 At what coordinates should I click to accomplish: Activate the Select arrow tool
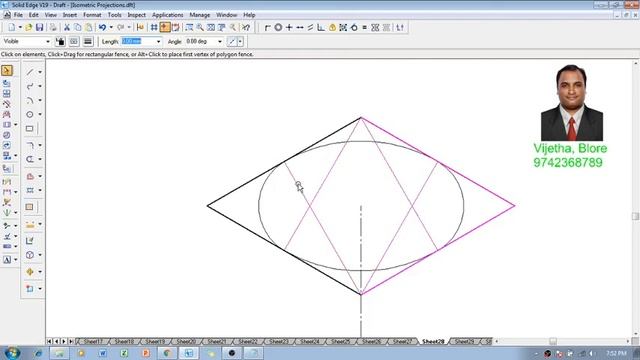(x=7, y=71)
